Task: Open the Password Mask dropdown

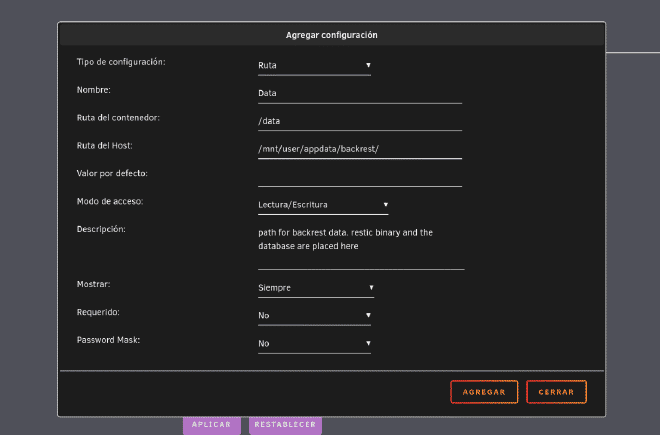Action: pos(314,344)
